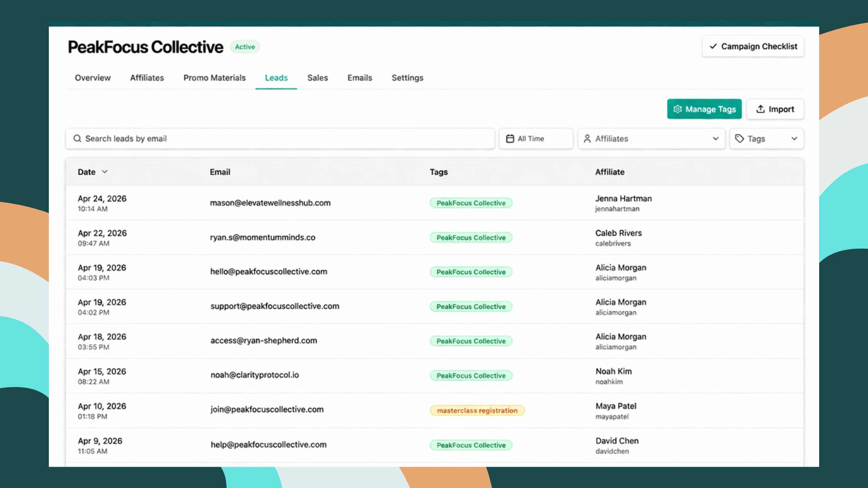
Task: Switch to the Promo Materials tab
Action: 214,77
